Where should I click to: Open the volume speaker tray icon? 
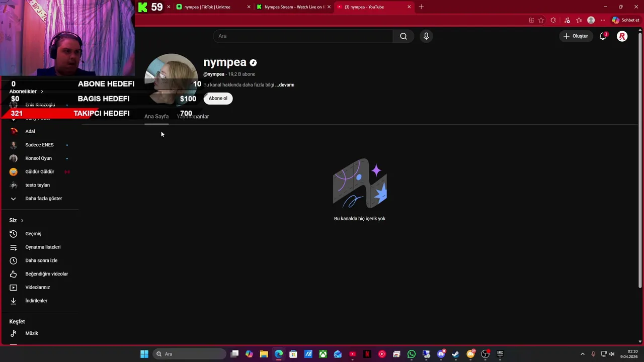click(612, 354)
